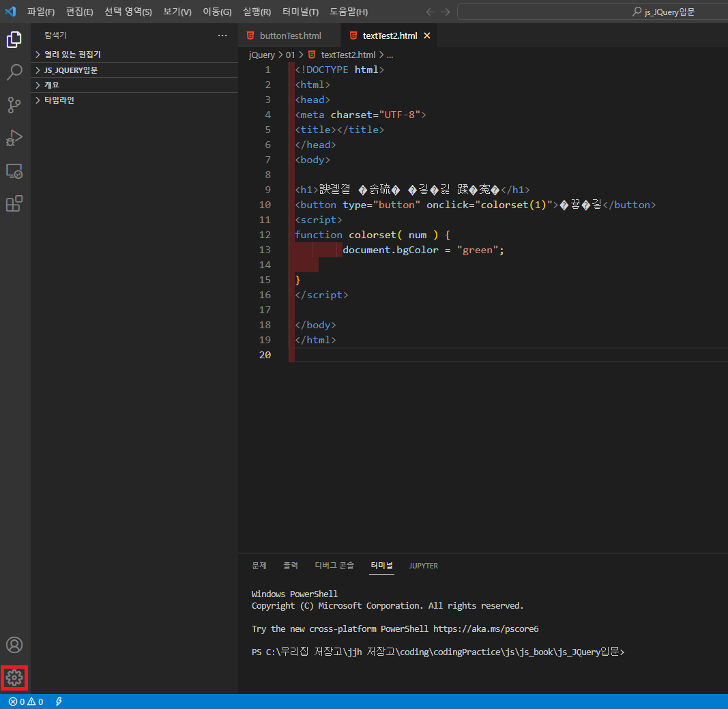The image size is (728, 709).
Task: Open the Remote Explorer icon
Action: (x=14, y=171)
